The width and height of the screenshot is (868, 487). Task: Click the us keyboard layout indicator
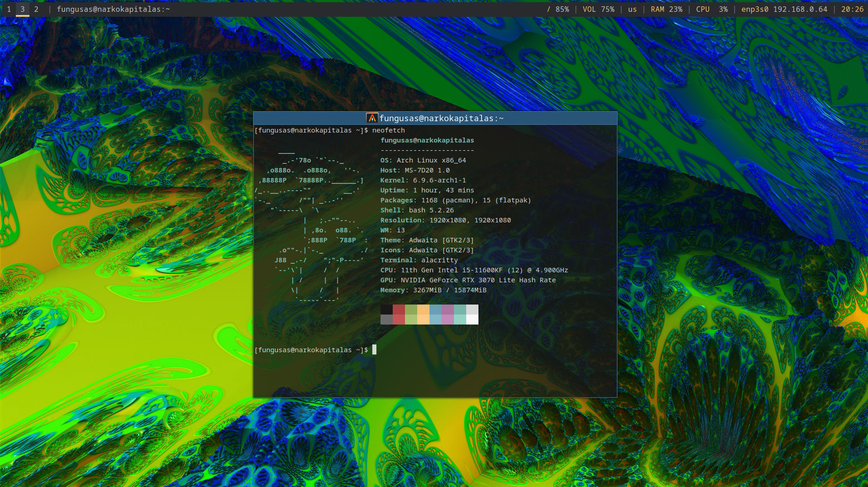pos(632,9)
